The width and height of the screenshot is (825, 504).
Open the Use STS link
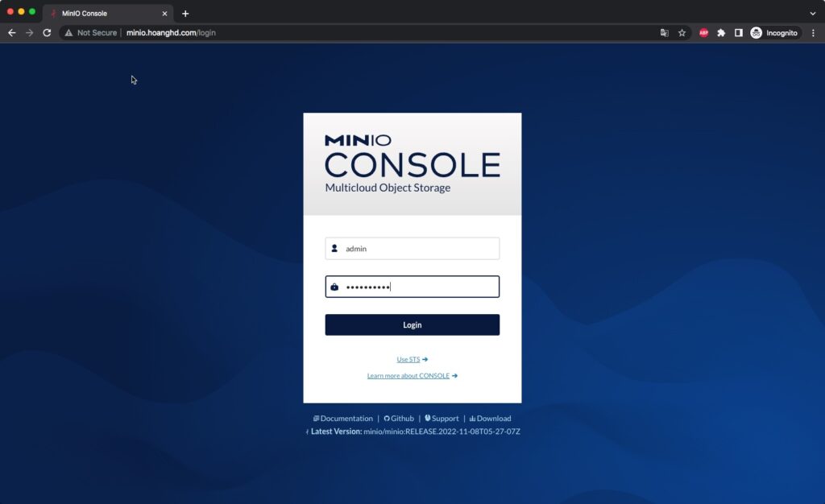click(x=412, y=359)
